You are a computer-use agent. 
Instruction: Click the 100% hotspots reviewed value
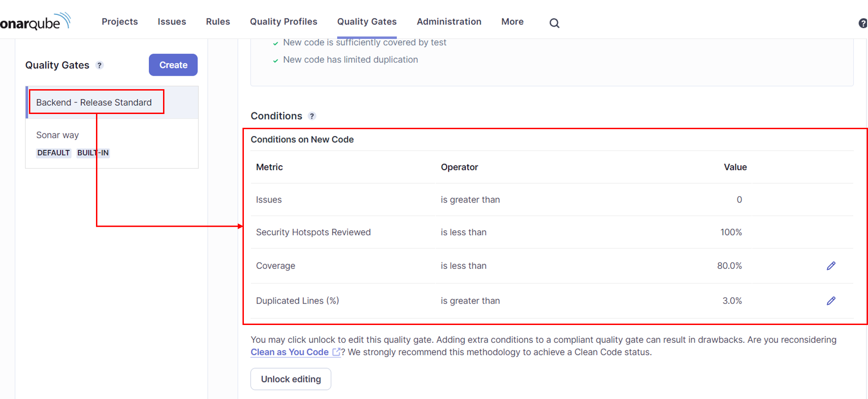tap(731, 233)
